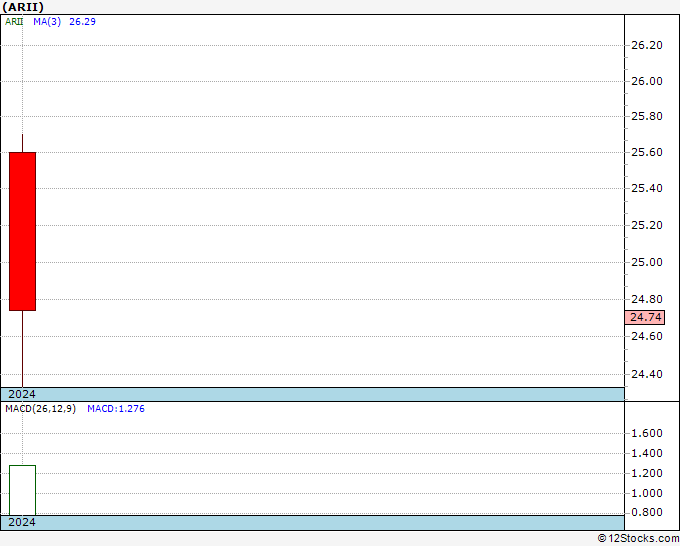This screenshot has height=546, width=680.
Task: Click 2024 date label under price chart
Action: point(22,394)
